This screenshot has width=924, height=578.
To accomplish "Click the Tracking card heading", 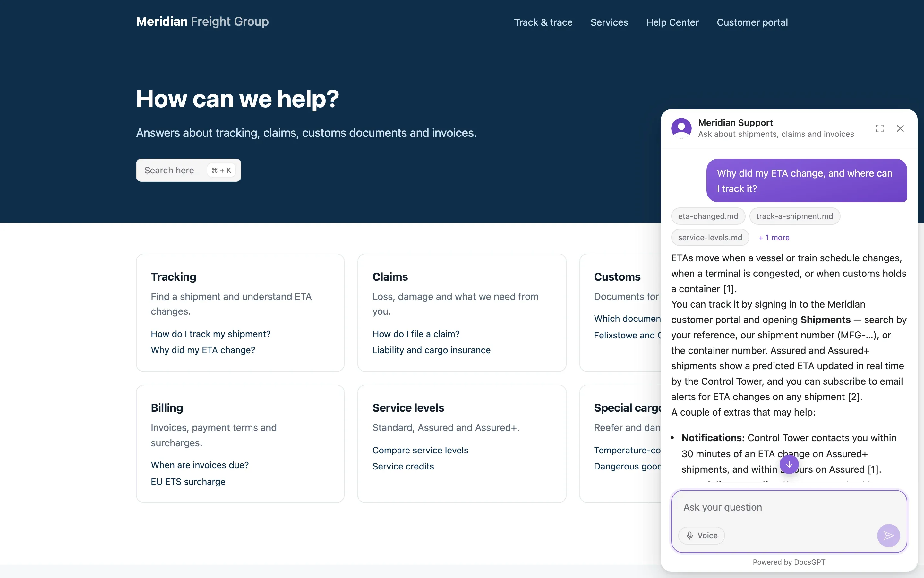I will pos(173,277).
